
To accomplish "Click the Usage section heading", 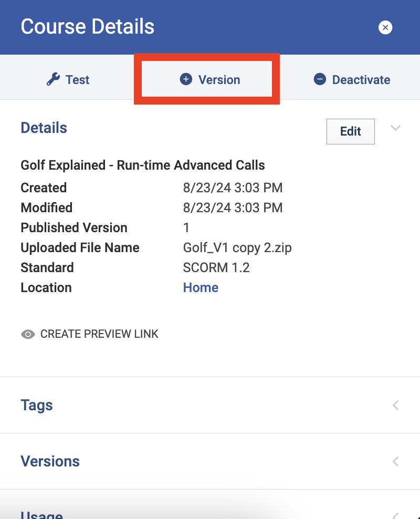I will [41, 515].
